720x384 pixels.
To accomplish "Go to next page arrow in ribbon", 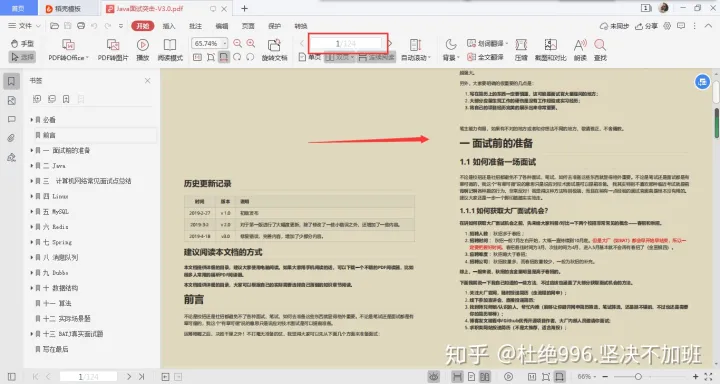I will coord(390,44).
